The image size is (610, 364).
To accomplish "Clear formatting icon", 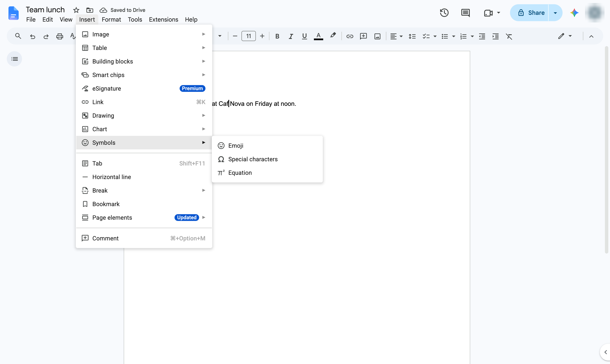I will (x=509, y=36).
